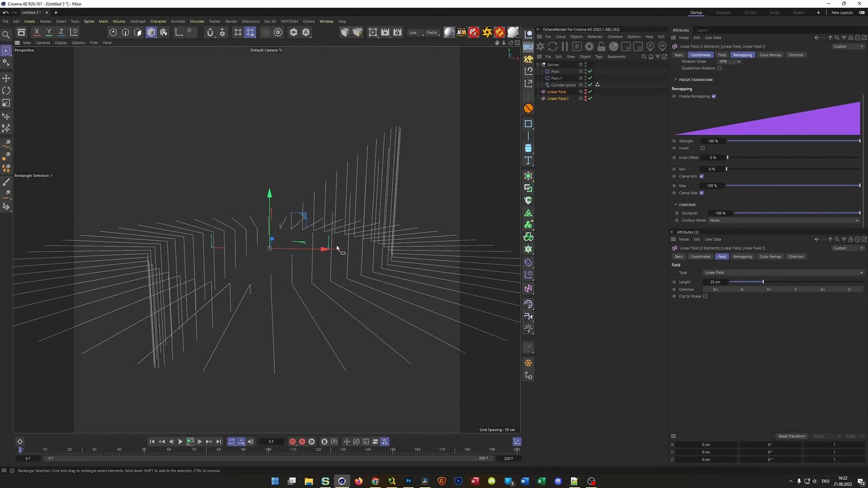The width and height of the screenshot is (868, 488).
Task: Click the Rectangle spline icon in side palette
Action: point(528,124)
